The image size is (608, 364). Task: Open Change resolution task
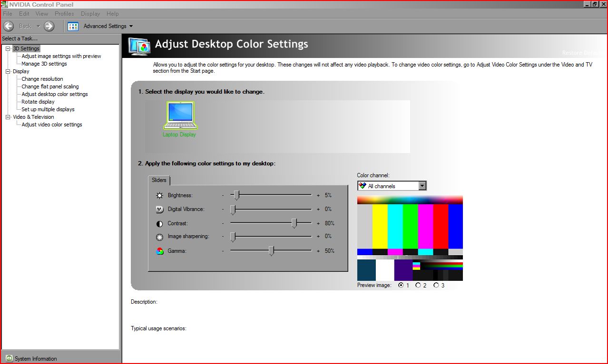pos(42,79)
